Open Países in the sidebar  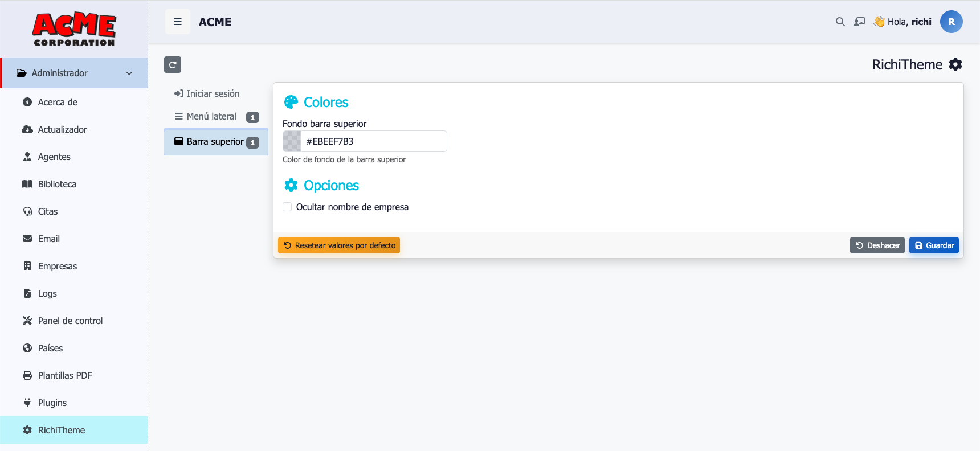coord(50,348)
